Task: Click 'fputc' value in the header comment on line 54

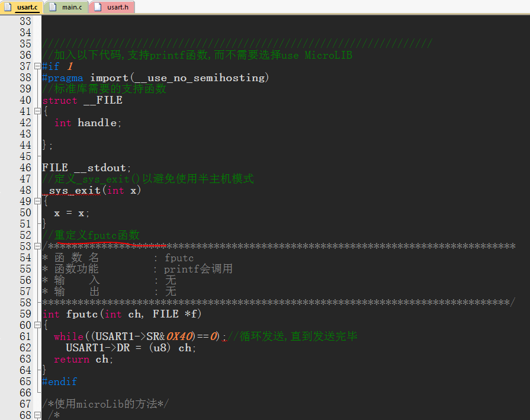Action: click(x=179, y=258)
